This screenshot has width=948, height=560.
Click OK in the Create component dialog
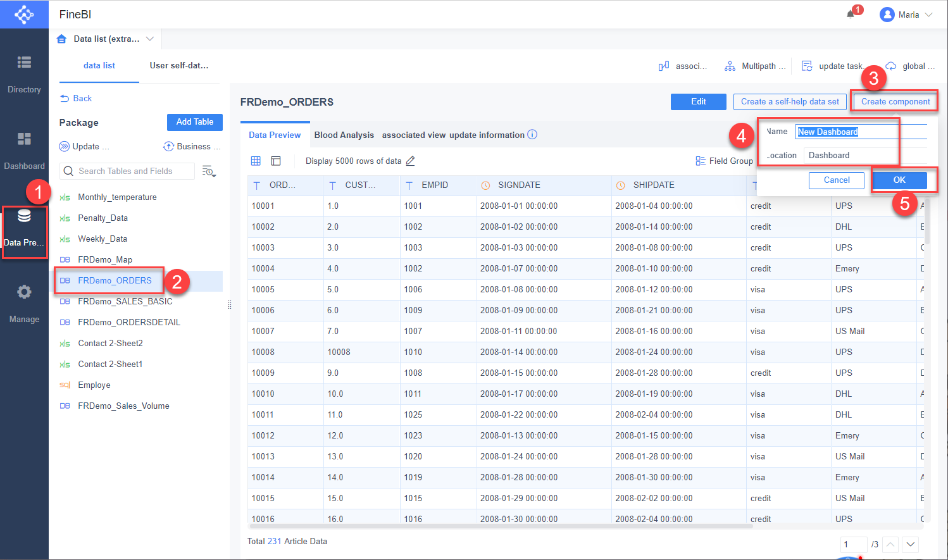coord(899,180)
